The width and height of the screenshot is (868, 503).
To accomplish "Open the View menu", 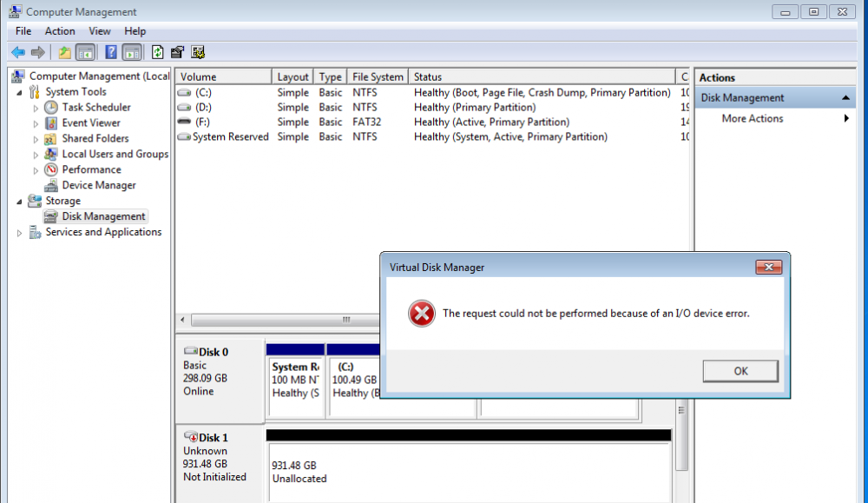I will 100,31.
